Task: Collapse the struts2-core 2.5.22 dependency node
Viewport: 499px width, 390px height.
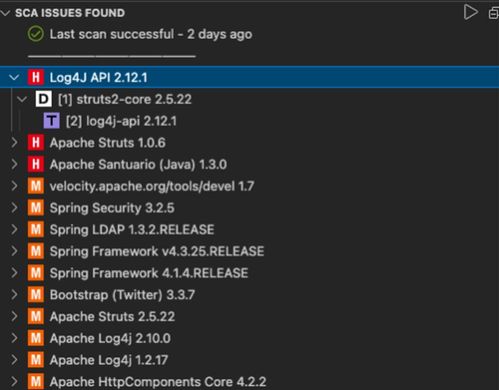Action: click(22, 99)
